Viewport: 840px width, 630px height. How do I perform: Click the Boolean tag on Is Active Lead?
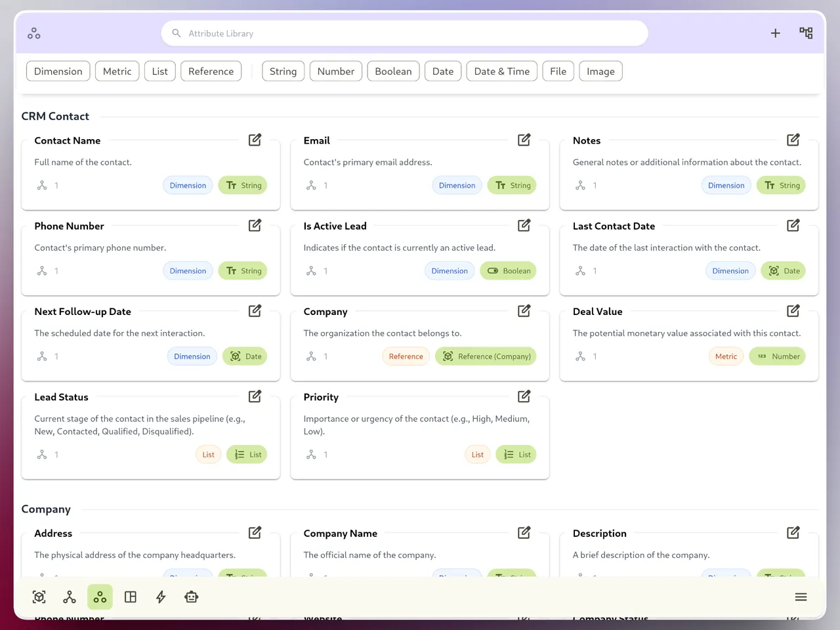click(x=509, y=271)
